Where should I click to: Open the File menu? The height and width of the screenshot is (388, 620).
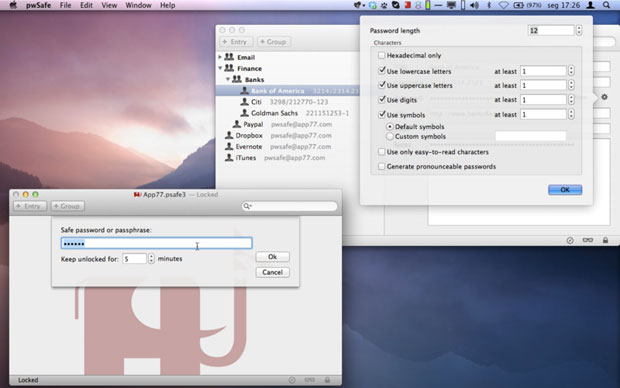[65, 5]
